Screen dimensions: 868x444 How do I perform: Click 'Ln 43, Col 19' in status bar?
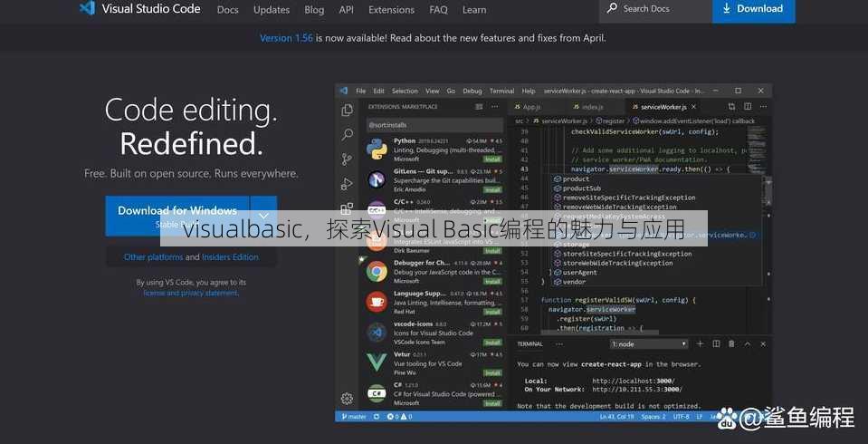[616, 416]
